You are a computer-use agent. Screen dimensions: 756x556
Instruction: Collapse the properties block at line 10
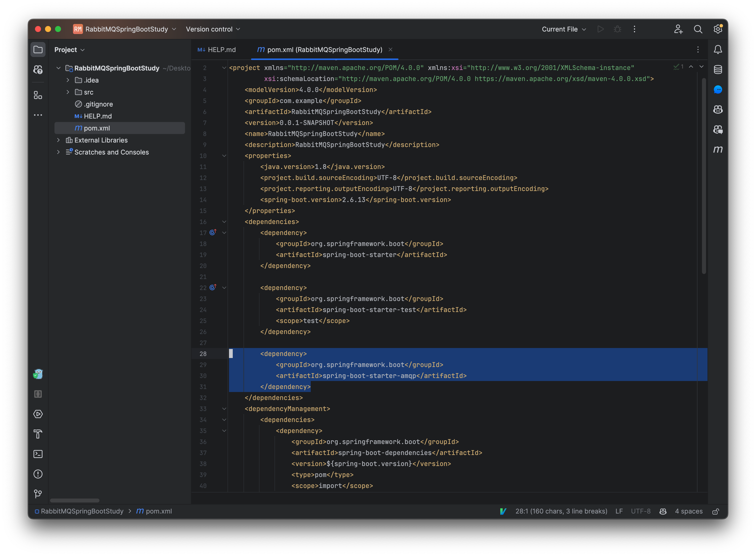[x=224, y=156]
